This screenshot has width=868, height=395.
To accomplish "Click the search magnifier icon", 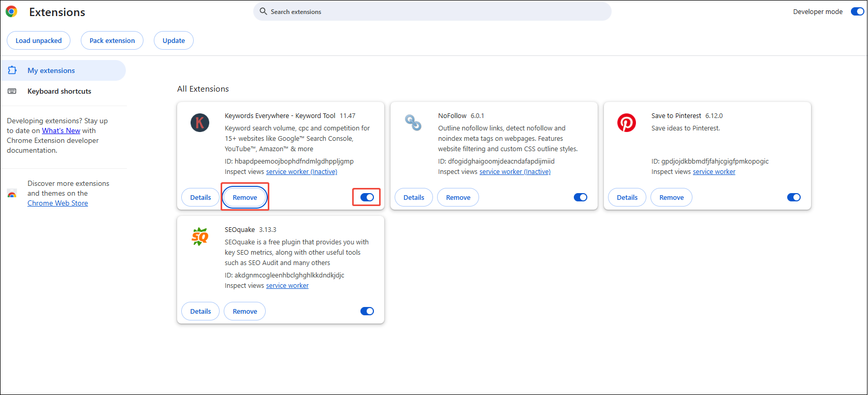I will tap(263, 11).
